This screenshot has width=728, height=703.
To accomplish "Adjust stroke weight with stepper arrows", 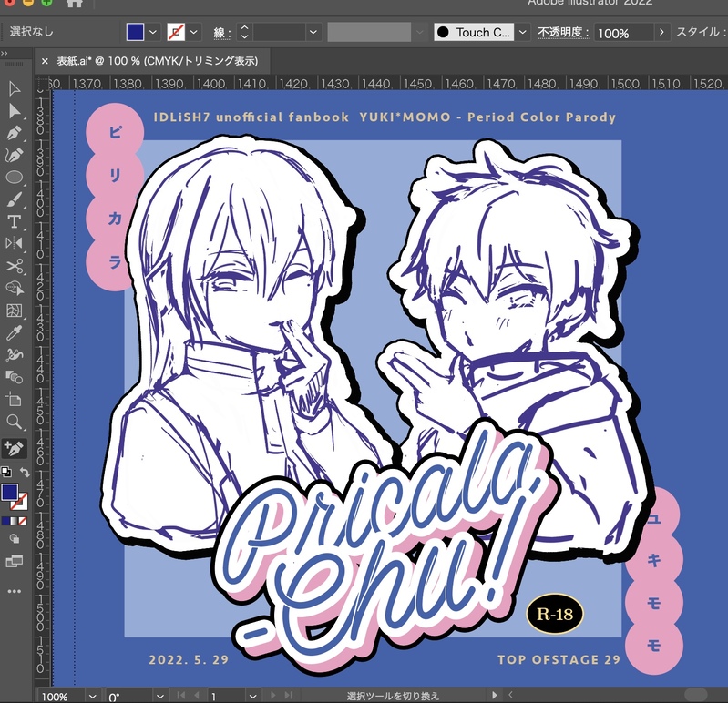I will [244, 32].
